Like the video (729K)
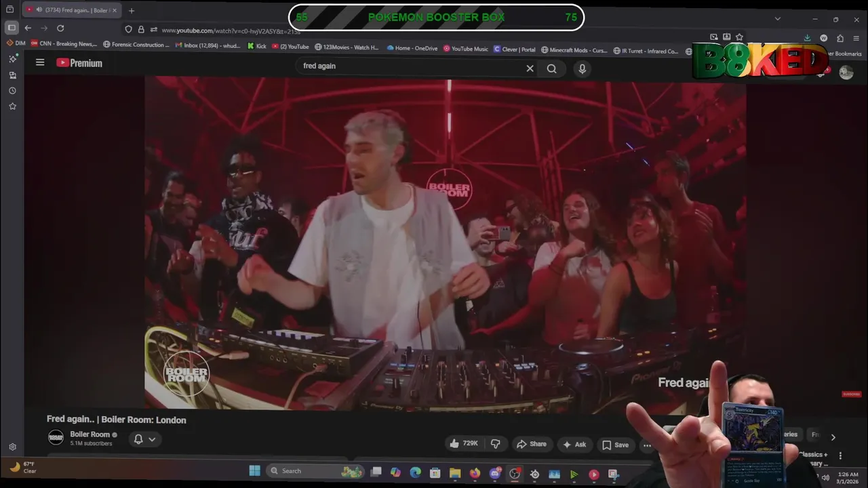868x488 pixels. coord(463,444)
